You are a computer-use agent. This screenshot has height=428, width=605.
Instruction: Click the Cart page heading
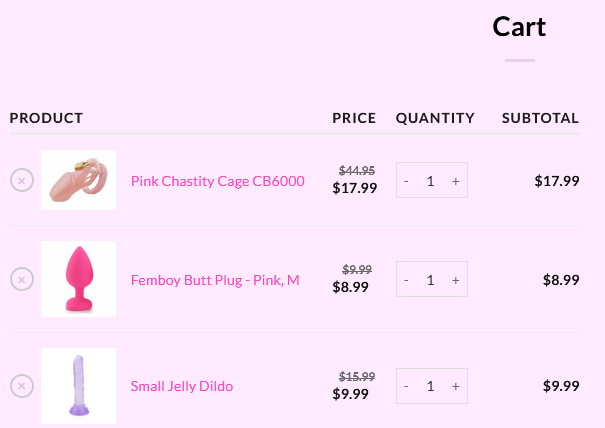point(519,27)
